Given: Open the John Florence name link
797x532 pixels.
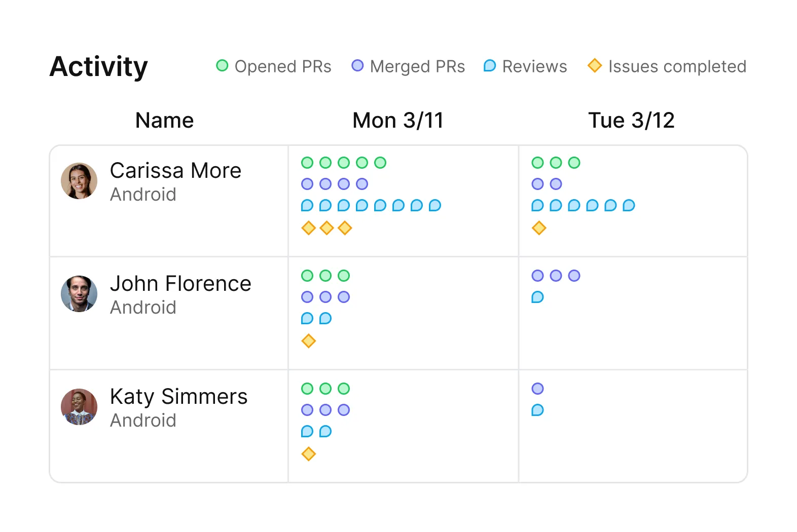Looking at the screenshot, I should (180, 284).
